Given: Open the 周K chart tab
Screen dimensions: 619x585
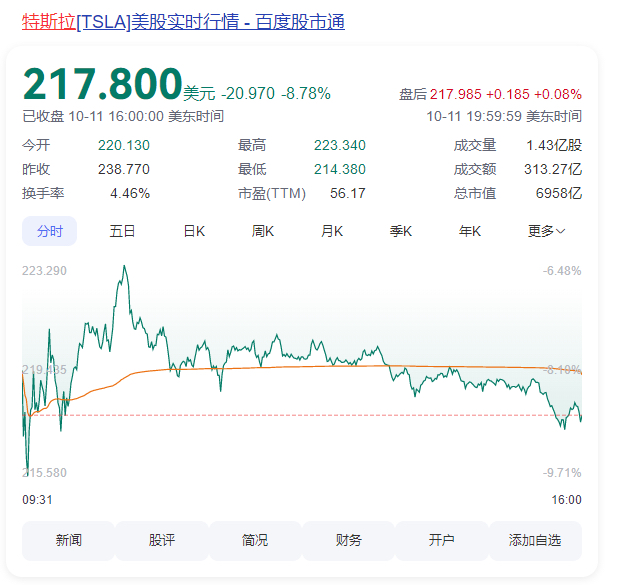Looking at the screenshot, I should pos(263,231).
